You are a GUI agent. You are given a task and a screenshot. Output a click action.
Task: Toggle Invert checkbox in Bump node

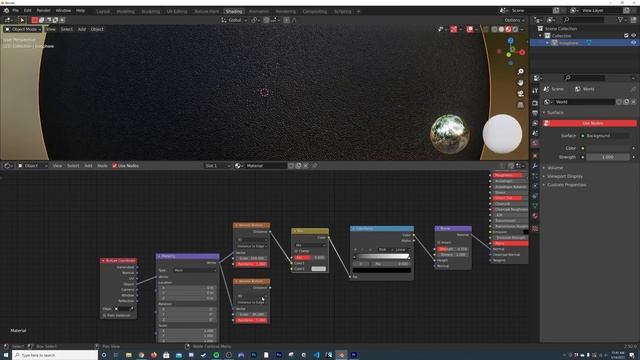[439, 242]
